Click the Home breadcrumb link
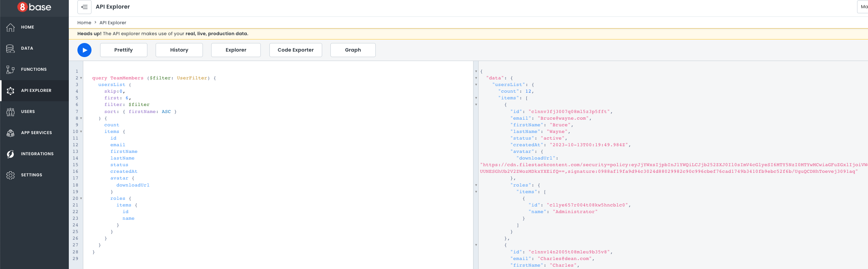 point(84,23)
